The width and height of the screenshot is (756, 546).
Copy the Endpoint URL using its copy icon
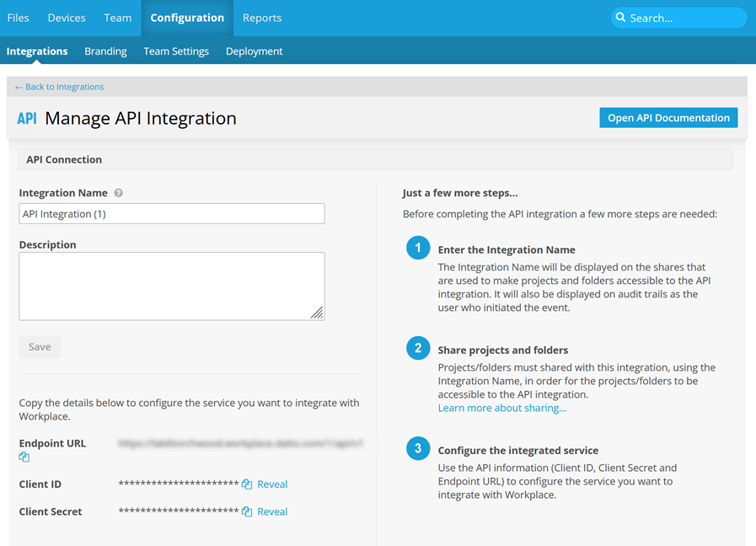tap(24, 457)
